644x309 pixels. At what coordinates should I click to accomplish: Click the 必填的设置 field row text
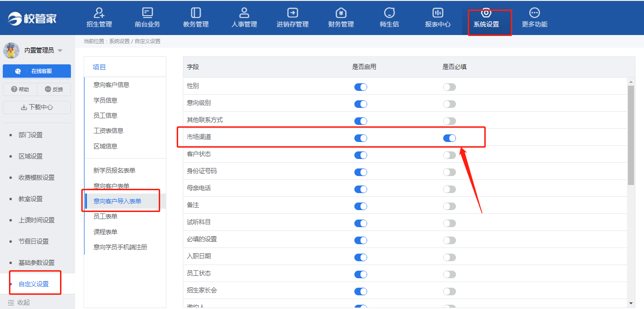(x=202, y=239)
